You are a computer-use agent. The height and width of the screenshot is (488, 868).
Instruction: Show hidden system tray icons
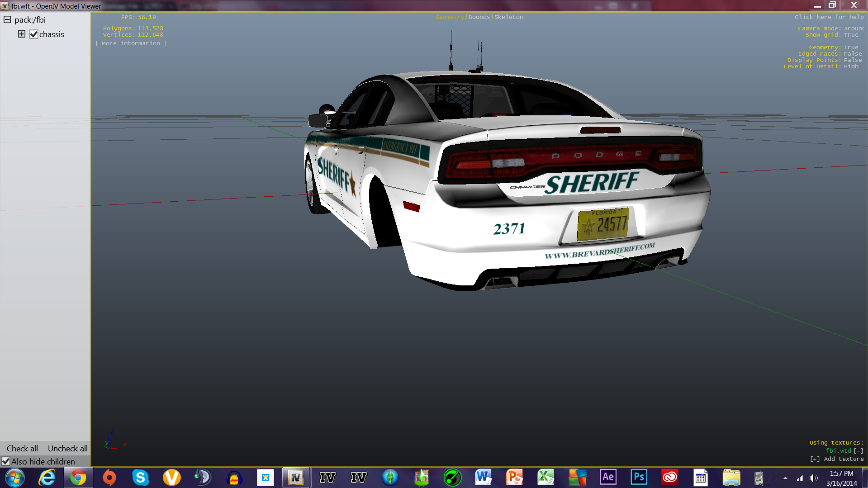coord(785,478)
